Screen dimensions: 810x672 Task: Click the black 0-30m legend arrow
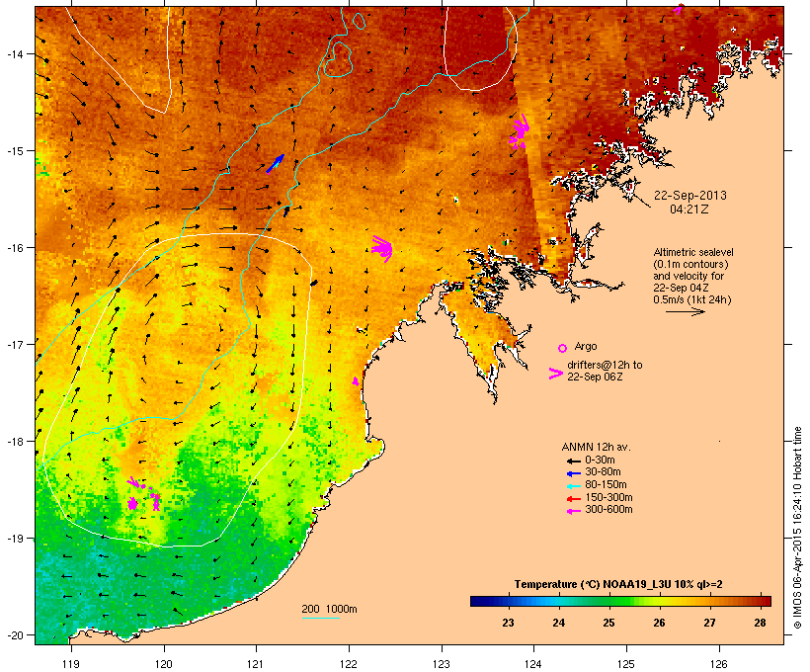pyautogui.click(x=573, y=462)
